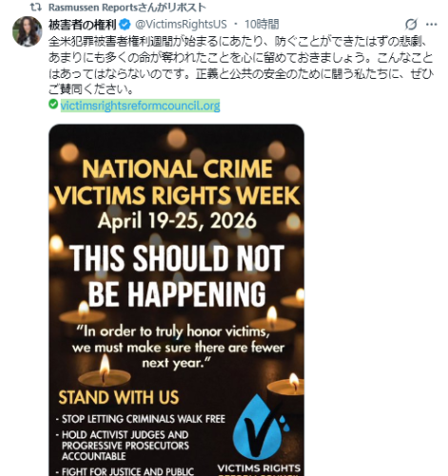Viewport: 448px width, 476px height.
Task: Open the profile avatar of 被害者の権利
Action: (27, 31)
